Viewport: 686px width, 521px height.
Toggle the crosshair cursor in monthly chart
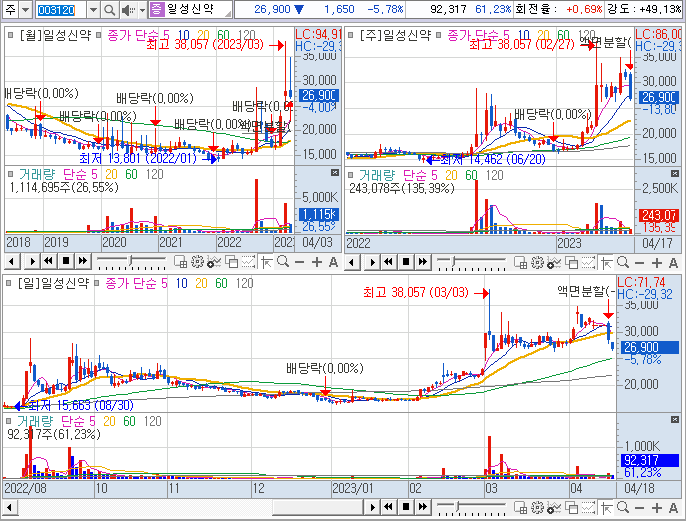[x=266, y=262]
